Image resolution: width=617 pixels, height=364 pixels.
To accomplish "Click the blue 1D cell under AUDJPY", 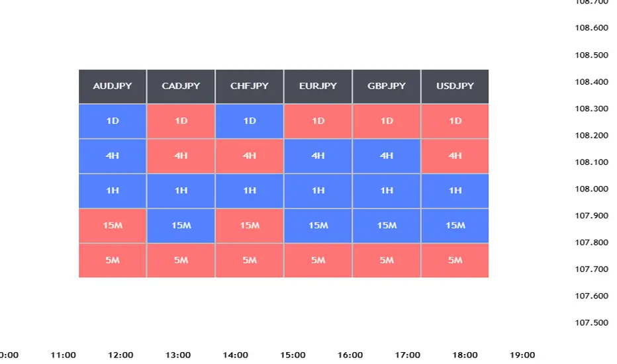I will pyautogui.click(x=113, y=121).
